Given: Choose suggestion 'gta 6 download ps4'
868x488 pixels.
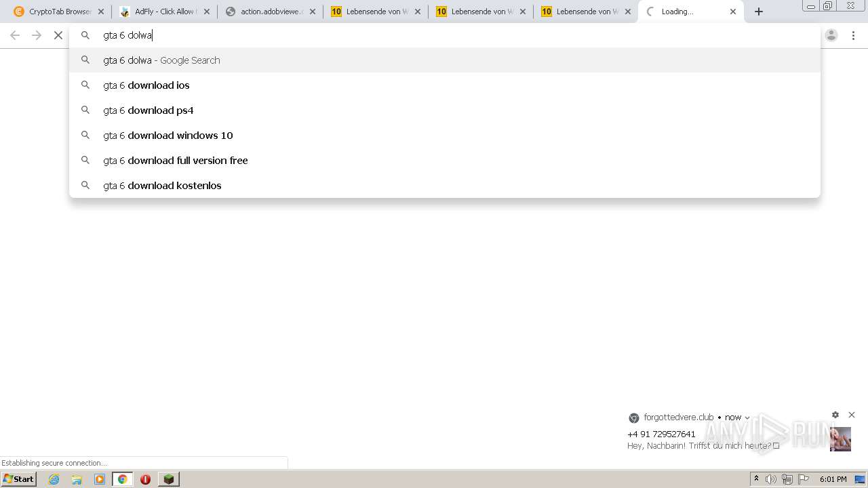Looking at the screenshot, I should tap(445, 110).
